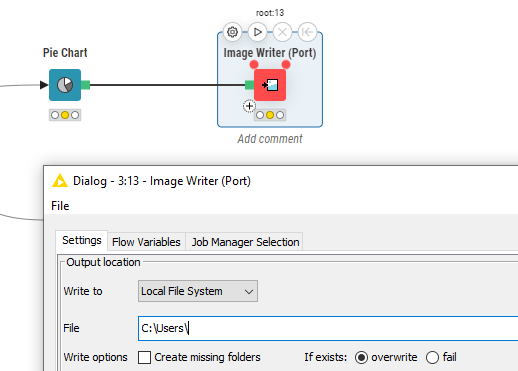Click connection line between the nodes
This screenshot has width=518, height=371.
[167, 85]
